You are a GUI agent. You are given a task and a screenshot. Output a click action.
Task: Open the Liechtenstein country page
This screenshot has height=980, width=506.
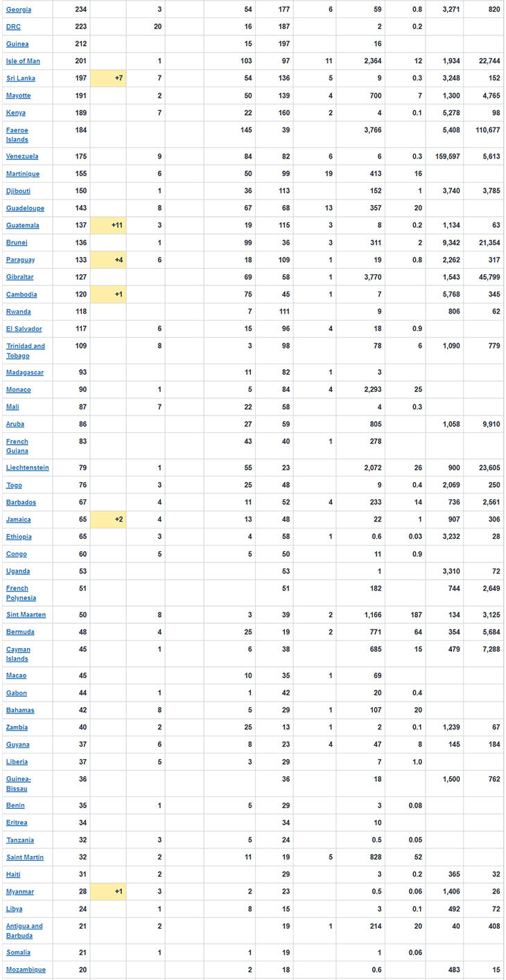coord(28,468)
